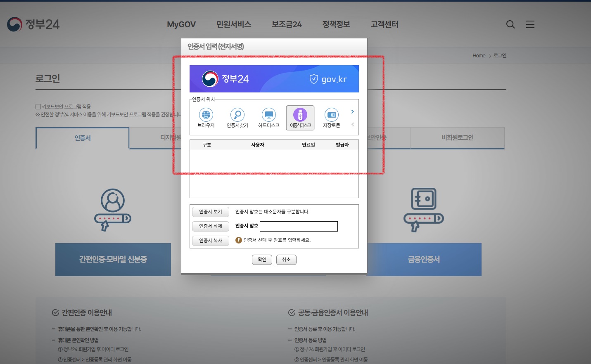Switch to the 인증서 login tab
The height and width of the screenshot is (364, 591).
pos(83,138)
